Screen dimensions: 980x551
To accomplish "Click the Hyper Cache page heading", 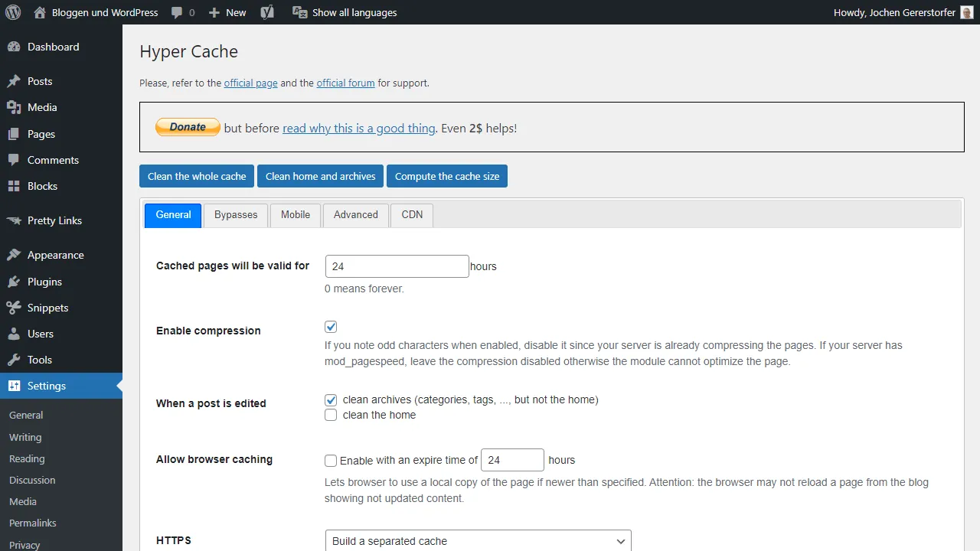I will (189, 51).
